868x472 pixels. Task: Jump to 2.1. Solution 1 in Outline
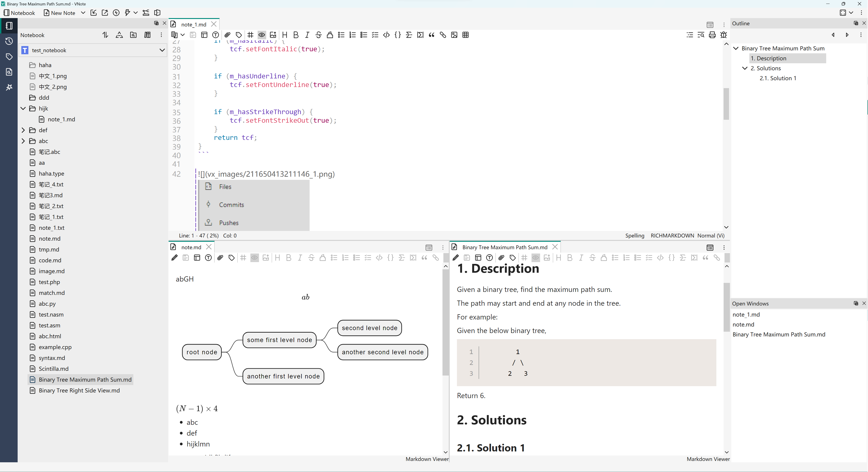[778, 78]
